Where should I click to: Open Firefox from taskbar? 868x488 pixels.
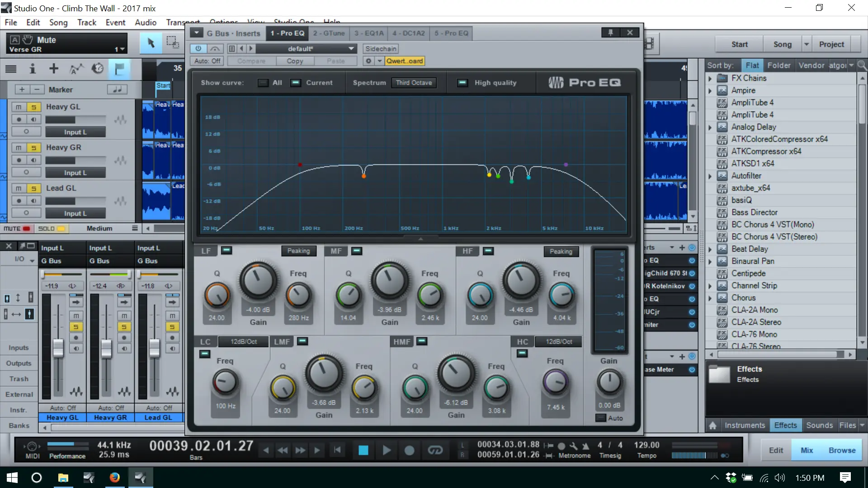[x=115, y=477]
